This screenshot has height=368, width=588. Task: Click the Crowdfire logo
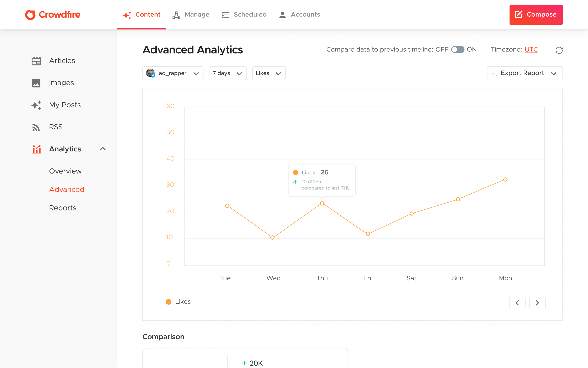pyautogui.click(x=53, y=15)
